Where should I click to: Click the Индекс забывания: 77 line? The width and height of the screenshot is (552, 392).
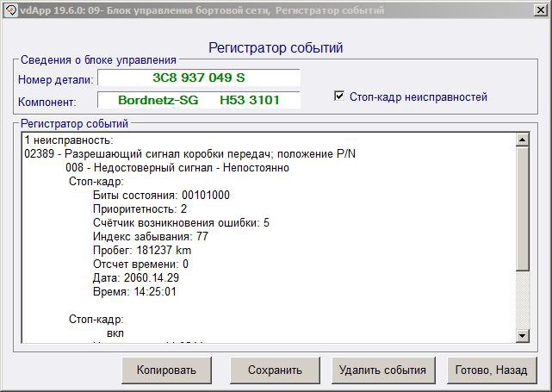(150, 236)
